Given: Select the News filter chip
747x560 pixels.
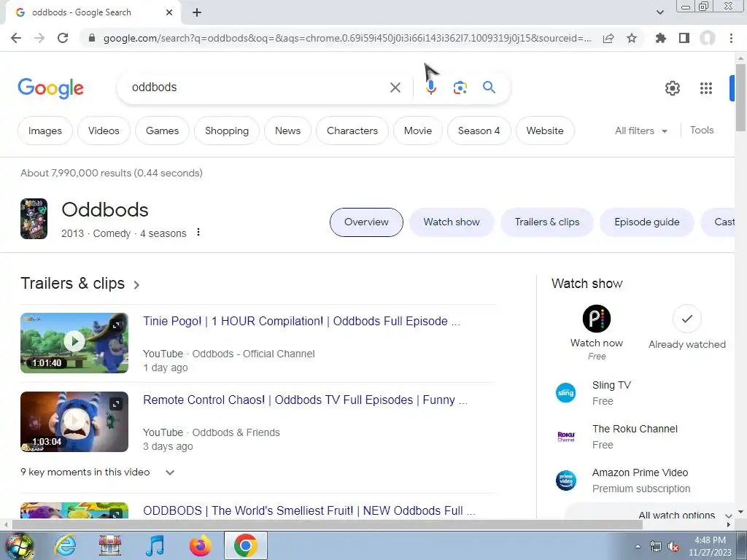Looking at the screenshot, I should 287,131.
